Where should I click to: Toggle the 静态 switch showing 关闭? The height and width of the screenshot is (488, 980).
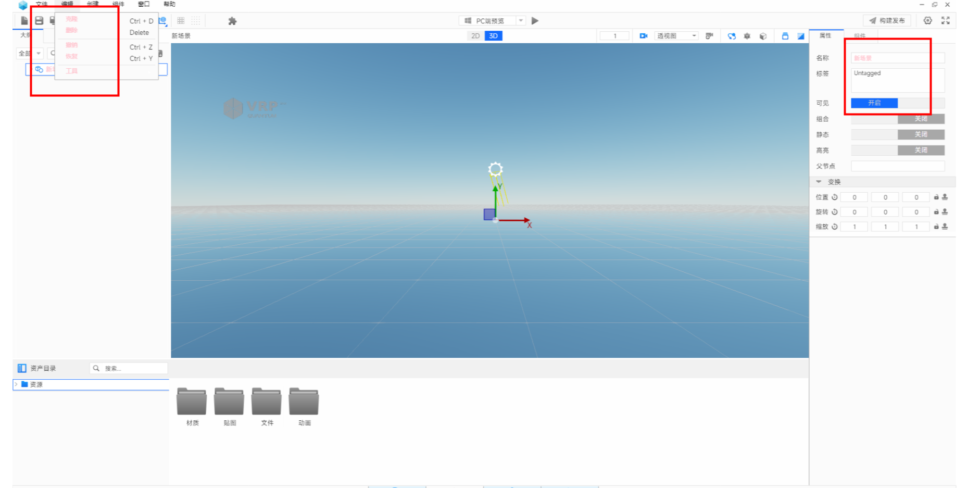[x=898, y=134]
